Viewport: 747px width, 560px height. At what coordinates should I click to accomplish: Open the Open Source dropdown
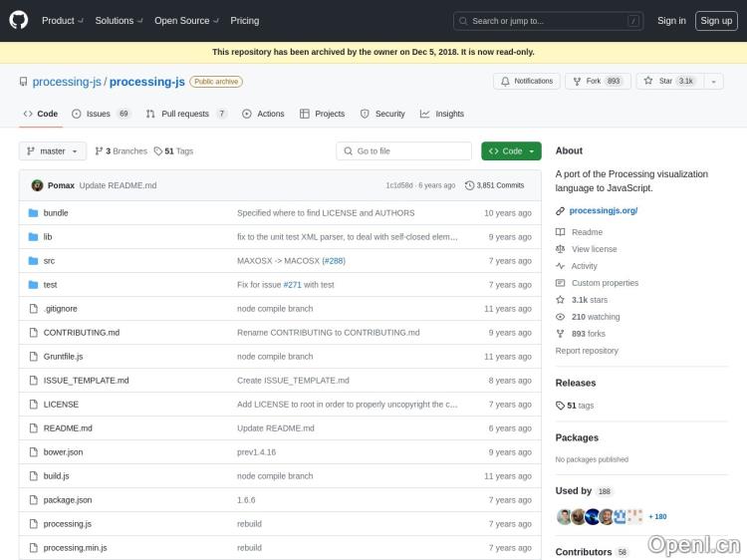click(186, 21)
